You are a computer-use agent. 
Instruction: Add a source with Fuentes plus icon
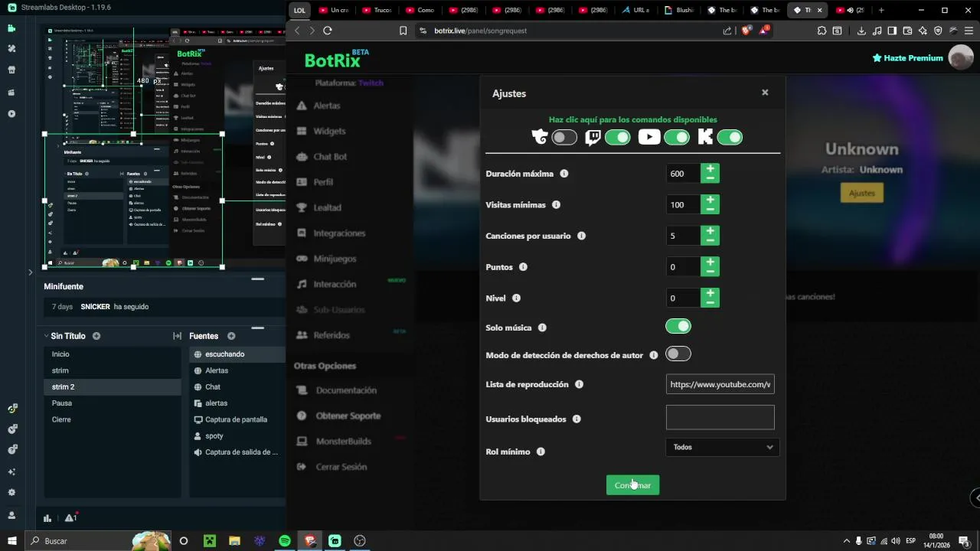coord(231,336)
